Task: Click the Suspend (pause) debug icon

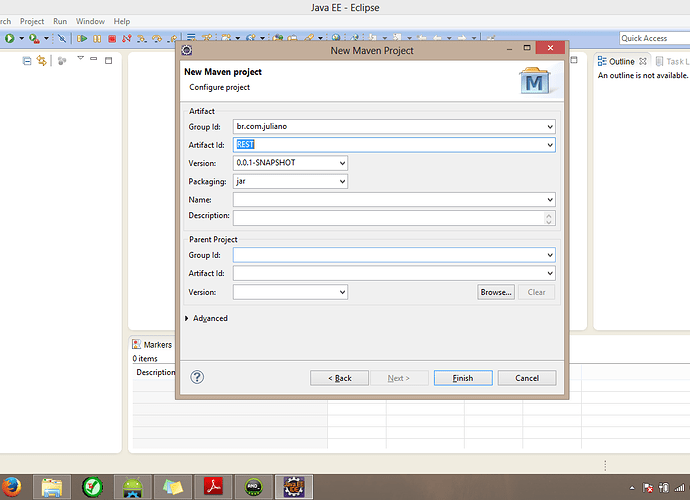Action: 97,39
